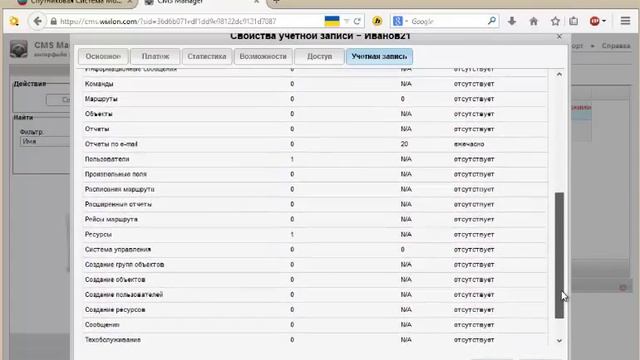Image resolution: width=640 pixels, height=360 pixels.
Task: Click into the Google search field
Action: [x=447, y=21]
